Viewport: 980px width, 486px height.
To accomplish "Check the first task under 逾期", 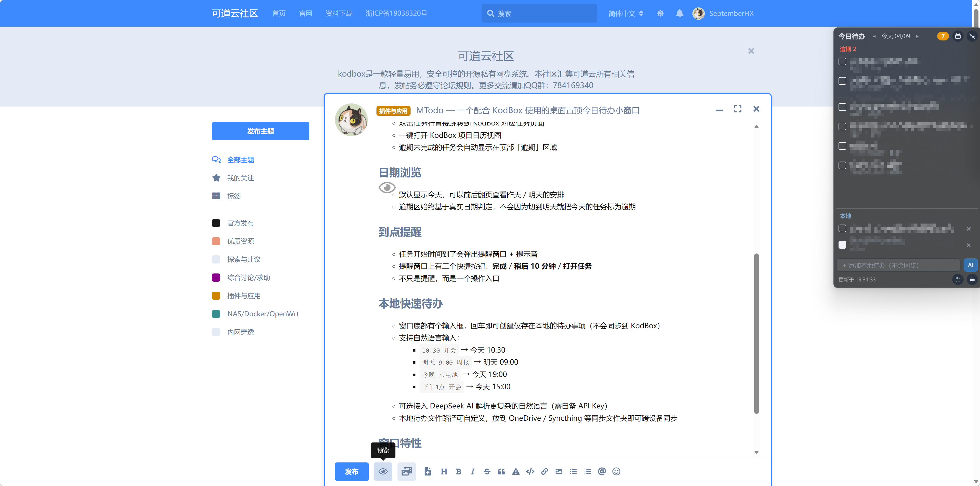I will (842, 61).
